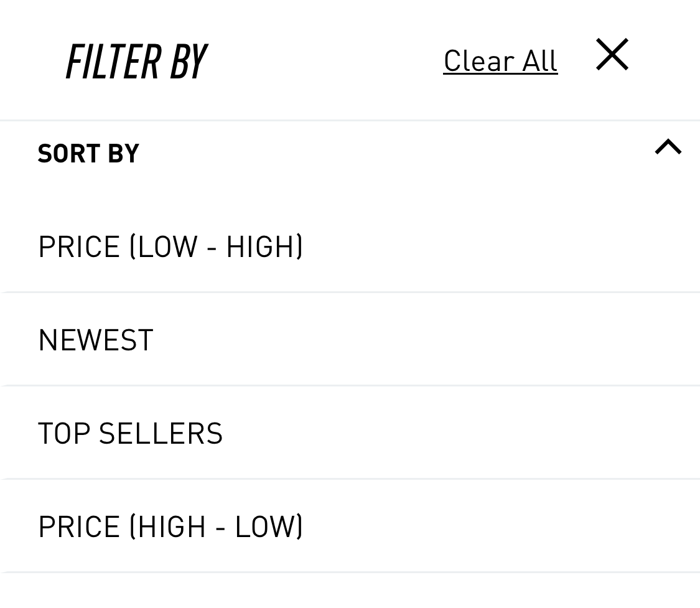Close the Filter By panel
The image size is (700, 608).
612,54
